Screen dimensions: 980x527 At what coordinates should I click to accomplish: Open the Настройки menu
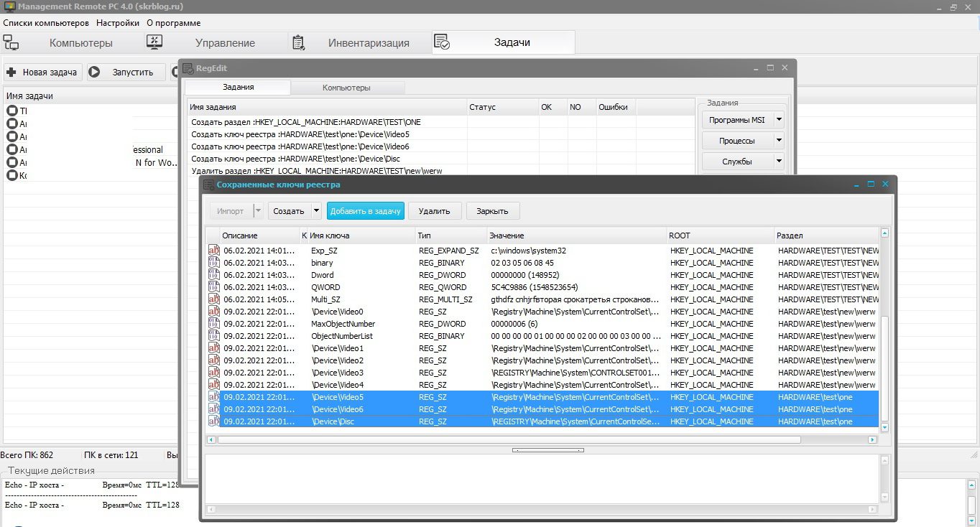point(118,23)
